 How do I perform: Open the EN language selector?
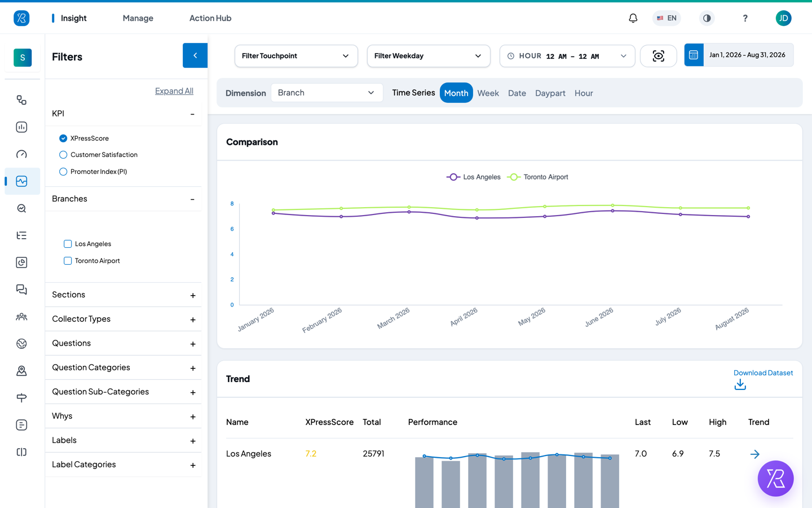[x=667, y=18]
